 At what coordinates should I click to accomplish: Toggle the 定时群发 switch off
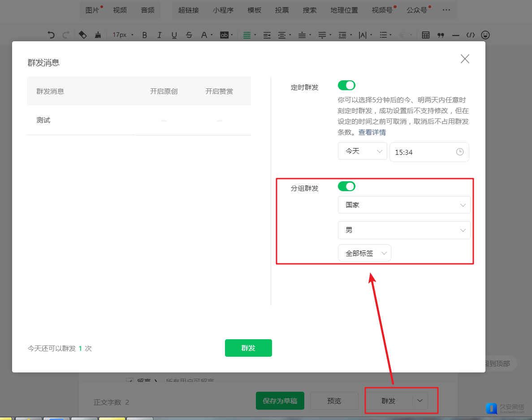click(x=346, y=85)
